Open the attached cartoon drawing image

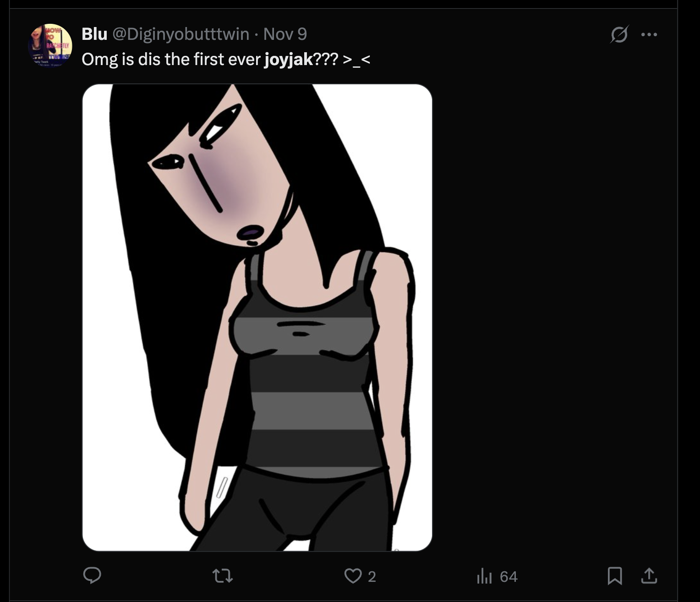[x=257, y=317]
